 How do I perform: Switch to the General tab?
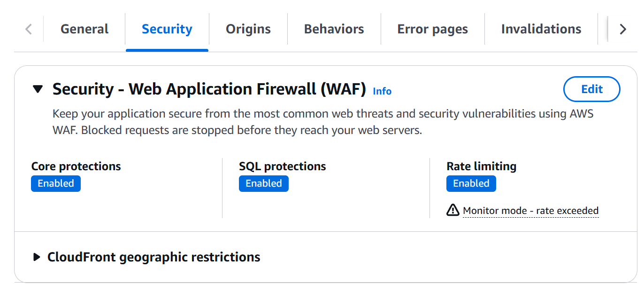click(x=84, y=29)
